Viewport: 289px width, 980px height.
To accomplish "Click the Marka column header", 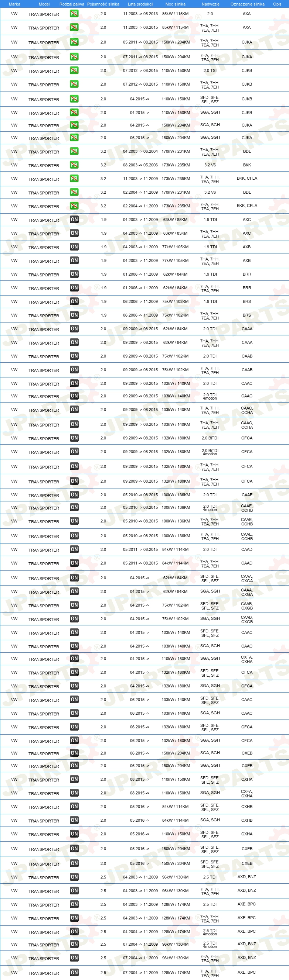I will point(14,4).
